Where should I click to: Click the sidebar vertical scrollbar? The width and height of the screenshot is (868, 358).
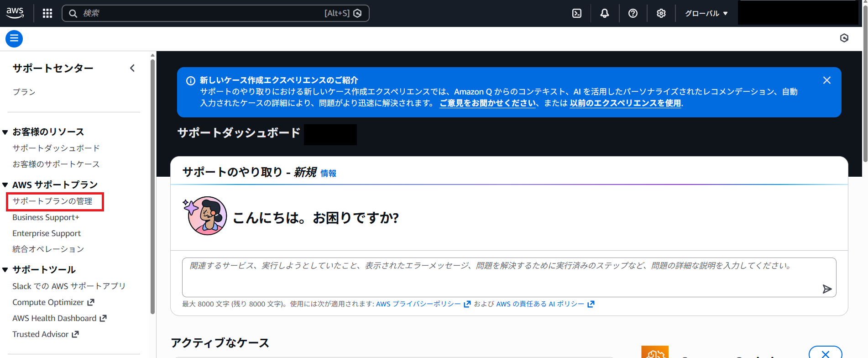152,183
